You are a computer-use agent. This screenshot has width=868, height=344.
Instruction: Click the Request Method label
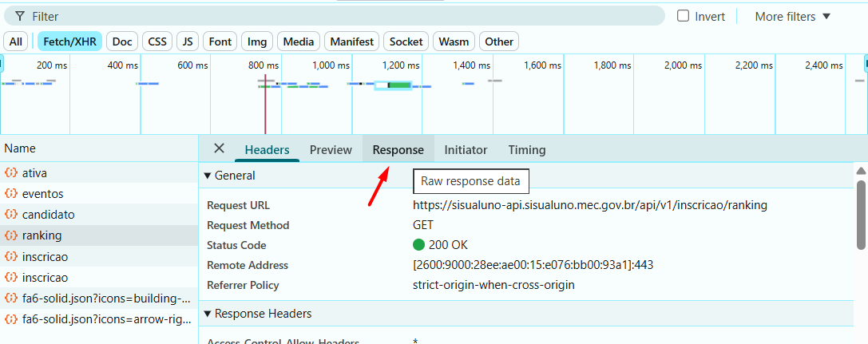point(248,225)
